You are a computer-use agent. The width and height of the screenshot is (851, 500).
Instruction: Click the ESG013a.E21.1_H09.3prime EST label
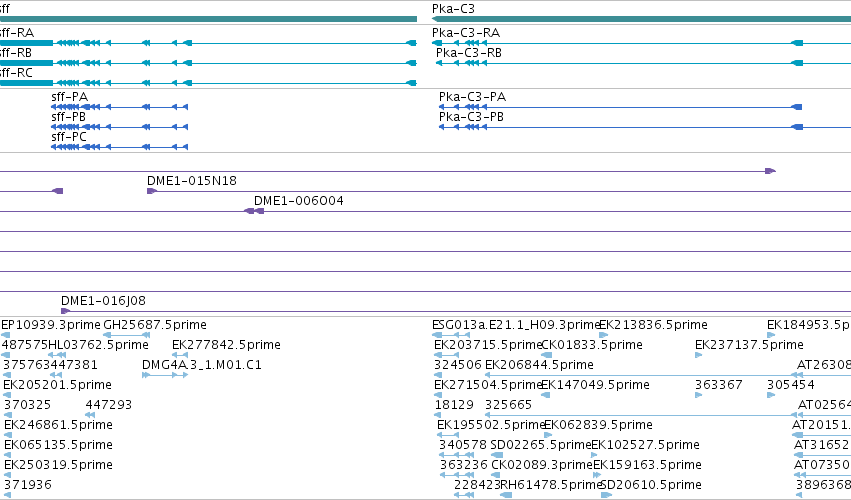[516, 325]
